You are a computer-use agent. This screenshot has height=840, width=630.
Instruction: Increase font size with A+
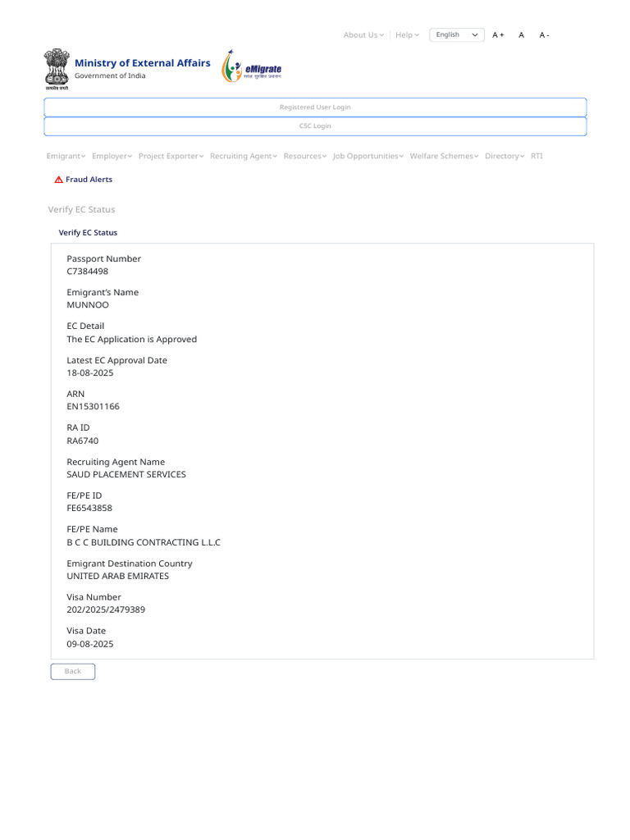[498, 34]
